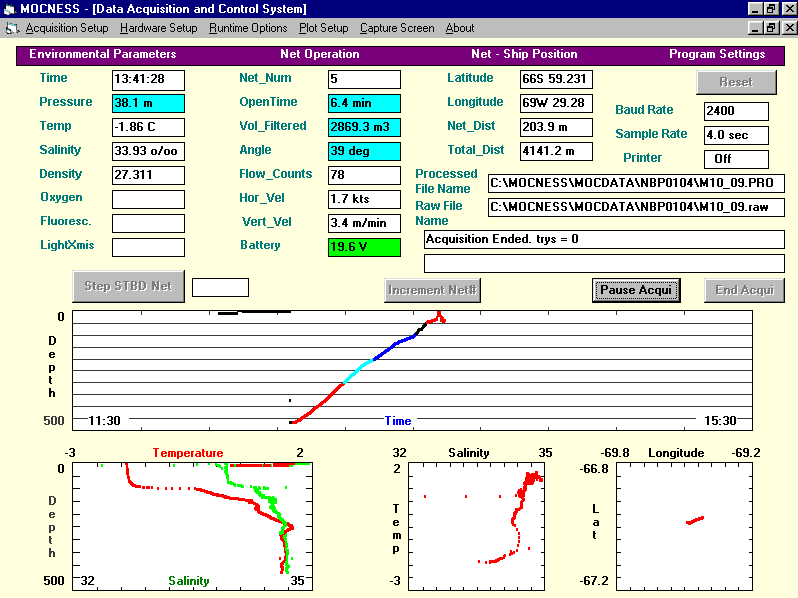The width and height of the screenshot is (798, 598).
Task: Click the Sample Rate label
Action: pyautogui.click(x=651, y=134)
